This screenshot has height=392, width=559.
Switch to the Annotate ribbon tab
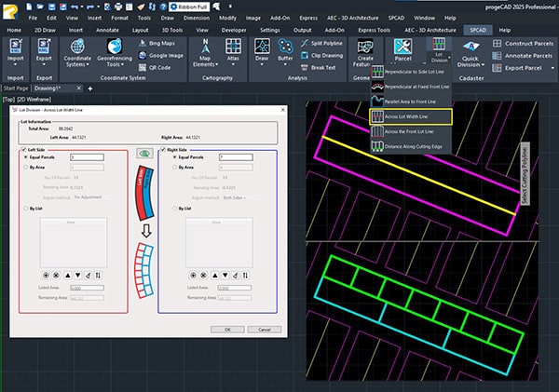[107, 31]
